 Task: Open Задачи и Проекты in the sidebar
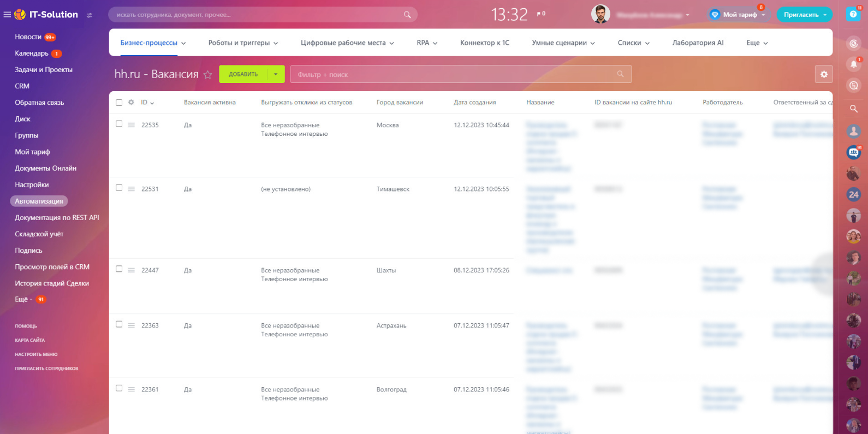44,70
